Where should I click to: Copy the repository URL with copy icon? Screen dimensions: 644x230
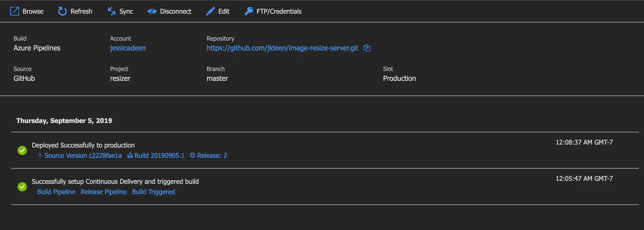(367, 48)
